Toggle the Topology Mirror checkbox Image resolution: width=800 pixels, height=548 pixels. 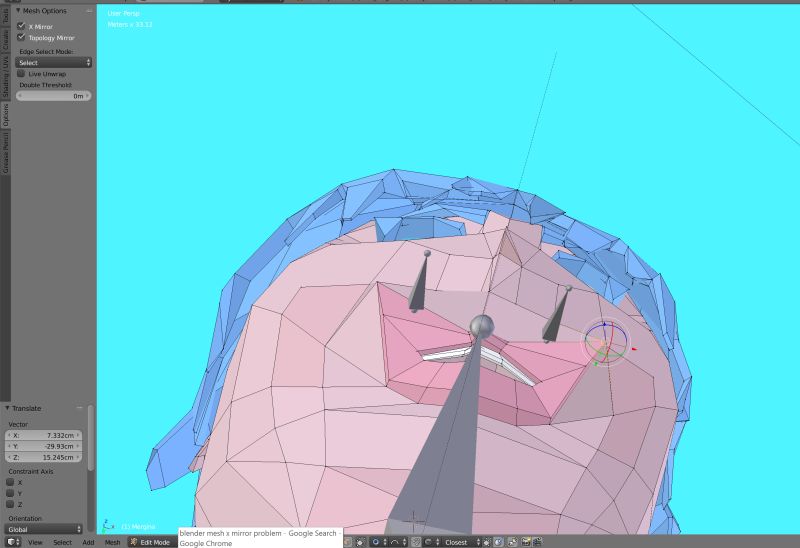coord(21,37)
